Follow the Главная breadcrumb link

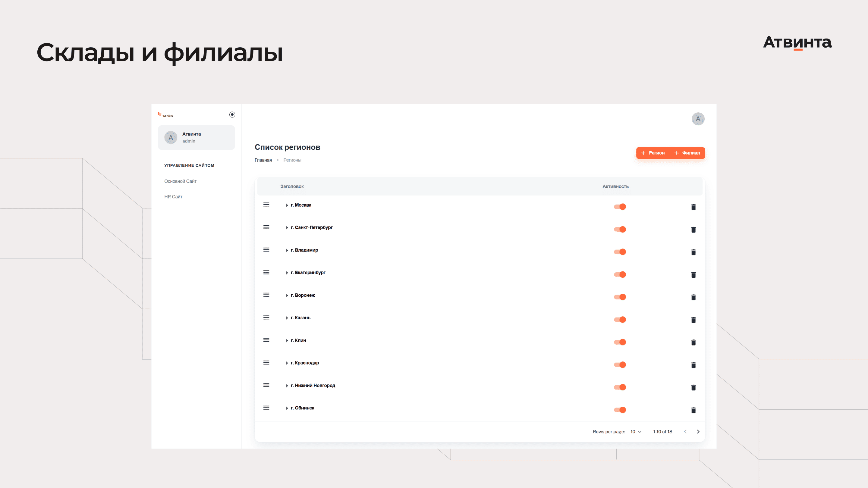263,160
